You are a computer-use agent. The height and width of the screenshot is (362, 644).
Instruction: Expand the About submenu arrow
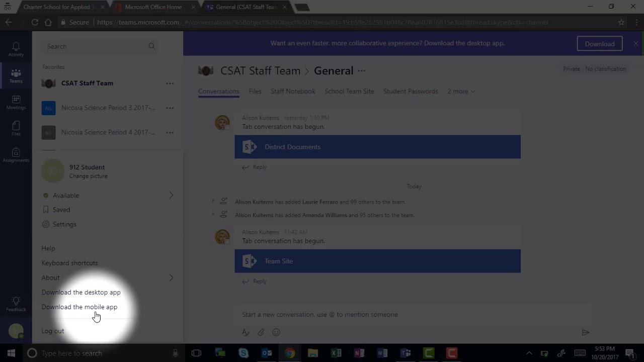171,278
